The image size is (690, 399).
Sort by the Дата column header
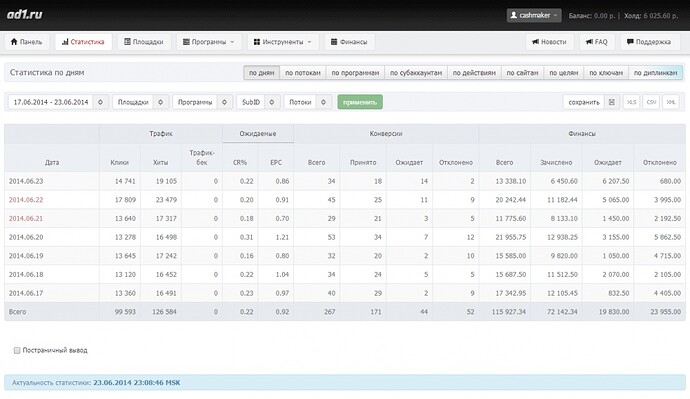(x=52, y=162)
